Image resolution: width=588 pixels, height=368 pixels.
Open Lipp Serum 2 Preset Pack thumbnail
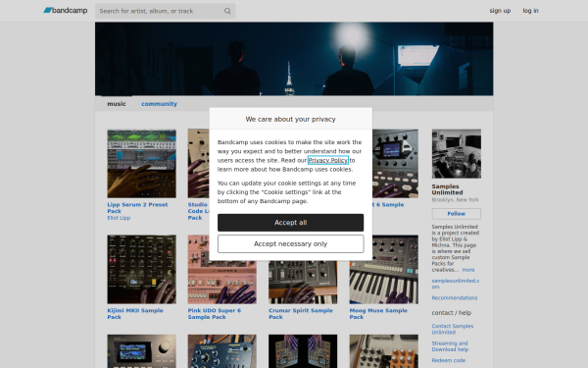[x=141, y=163]
